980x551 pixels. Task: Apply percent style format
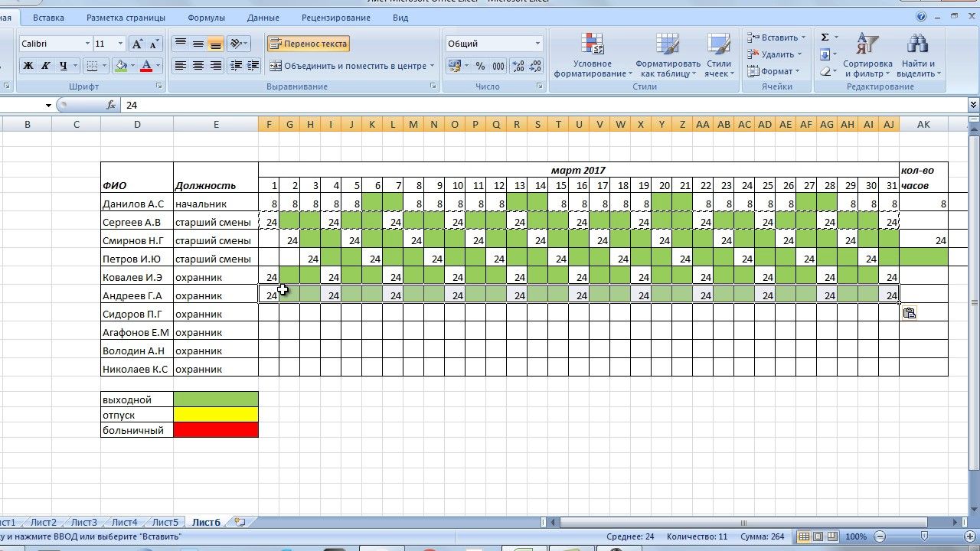click(480, 66)
